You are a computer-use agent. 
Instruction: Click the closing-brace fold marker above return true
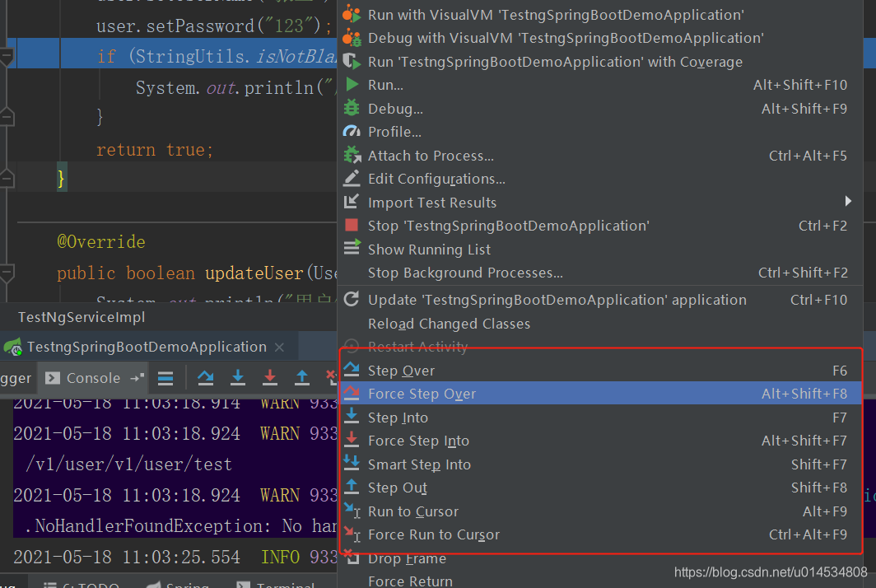(6, 116)
